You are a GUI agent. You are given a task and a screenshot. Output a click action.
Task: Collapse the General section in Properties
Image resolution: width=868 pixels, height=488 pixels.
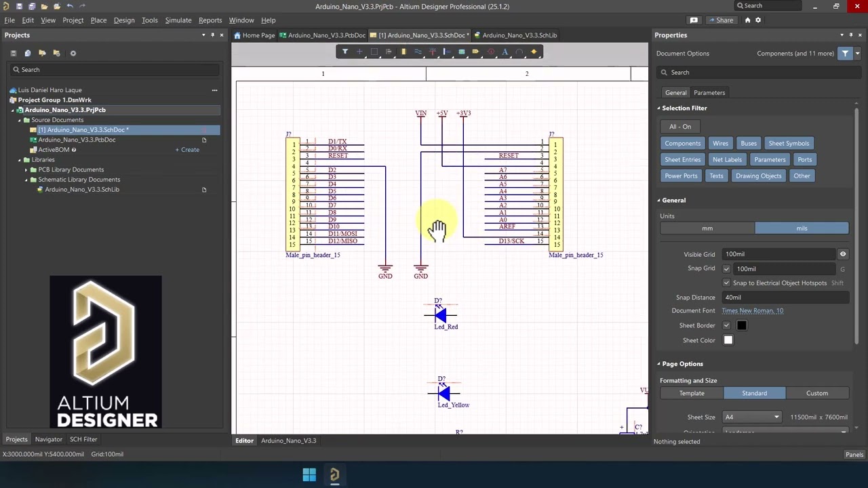click(x=658, y=200)
